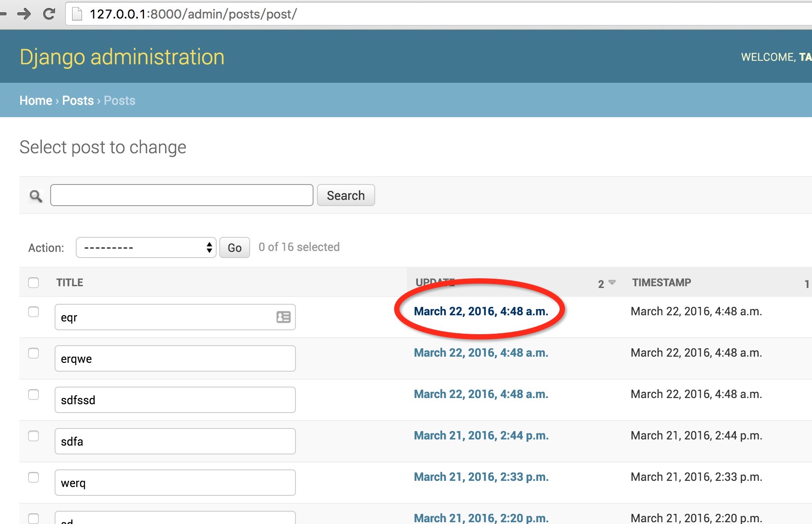812x524 pixels.
Task: Click sdfa row timestamp March 21 2:44 p.m.
Action: (696, 435)
